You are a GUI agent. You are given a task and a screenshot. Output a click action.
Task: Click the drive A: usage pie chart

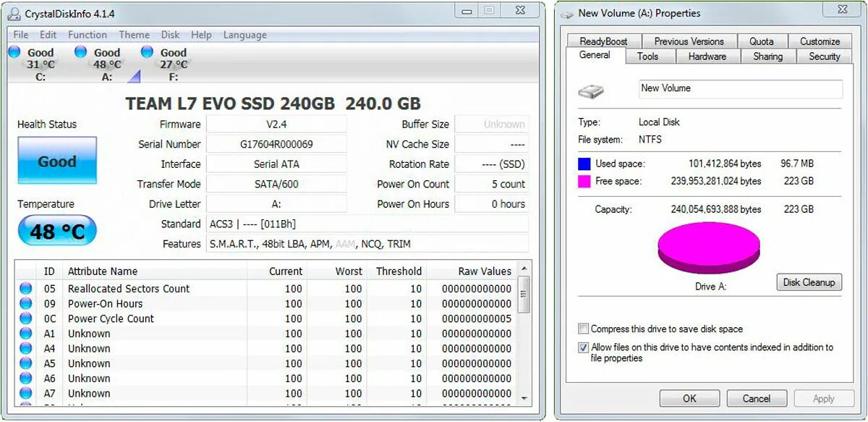click(709, 248)
